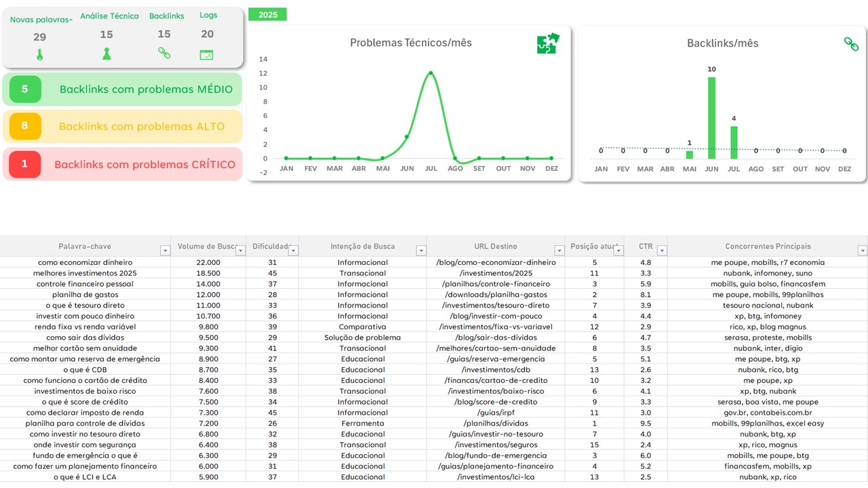Click the Backlinks com problemas ALTO card

pyautogui.click(x=122, y=126)
